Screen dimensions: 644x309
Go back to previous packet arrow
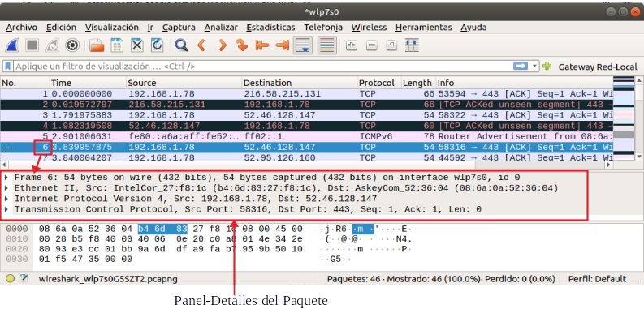201,45
